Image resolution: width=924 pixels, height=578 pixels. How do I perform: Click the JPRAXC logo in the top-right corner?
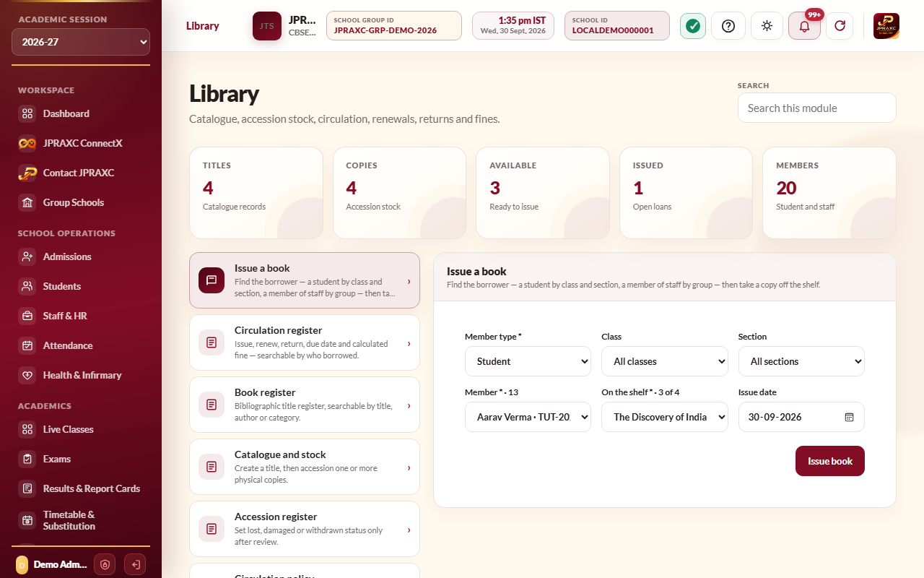pos(886,26)
